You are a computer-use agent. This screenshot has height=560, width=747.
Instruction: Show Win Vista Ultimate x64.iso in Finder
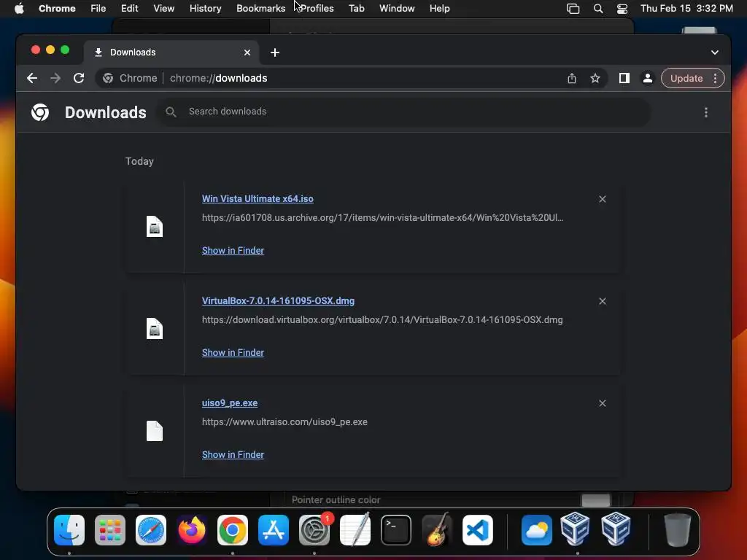coord(233,251)
